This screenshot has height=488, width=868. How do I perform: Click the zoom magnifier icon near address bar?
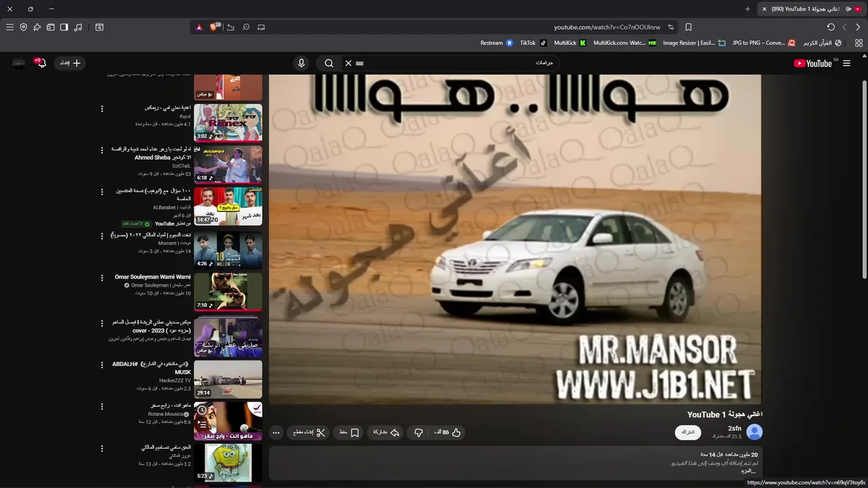click(x=246, y=27)
